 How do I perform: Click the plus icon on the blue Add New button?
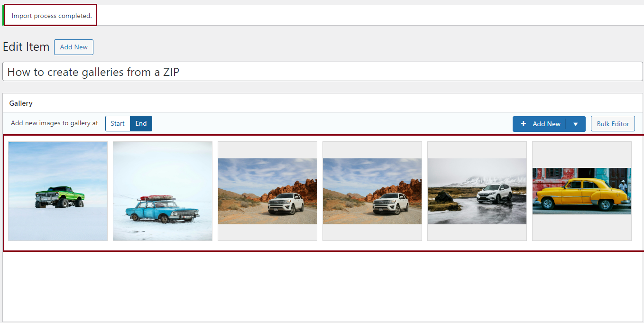click(x=524, y=124)
